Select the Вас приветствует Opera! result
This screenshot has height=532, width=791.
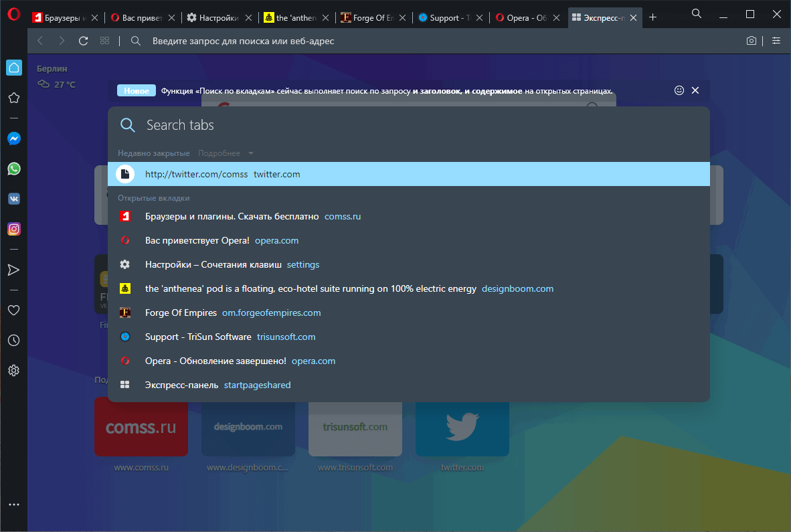point(409,240)
